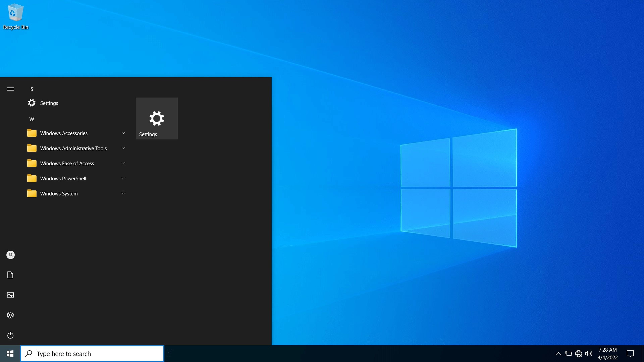The width and height of the screenshot is (644, 362).
Task: Click the Start button on taskbar
Action: pos(10,353)
